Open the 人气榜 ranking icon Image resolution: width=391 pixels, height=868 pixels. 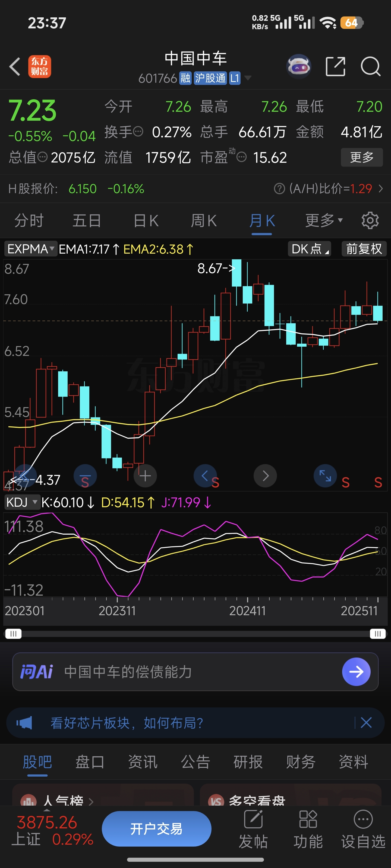click(28, 801)
